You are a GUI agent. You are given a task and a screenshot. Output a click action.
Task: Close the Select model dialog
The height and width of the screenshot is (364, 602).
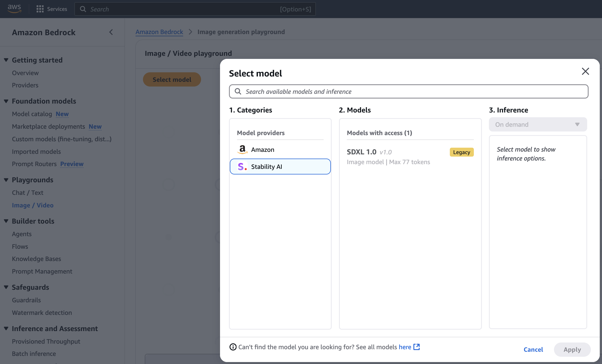(585, 71)
